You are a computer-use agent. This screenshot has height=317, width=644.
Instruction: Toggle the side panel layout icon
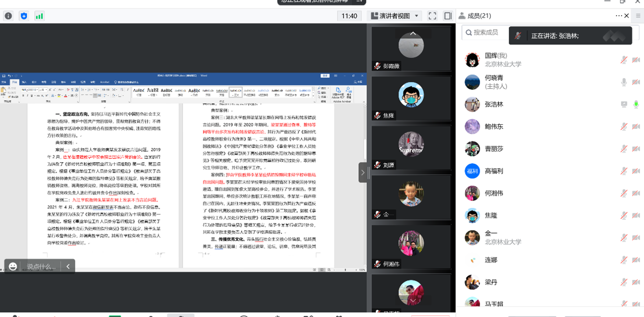[x=448, y=16]
